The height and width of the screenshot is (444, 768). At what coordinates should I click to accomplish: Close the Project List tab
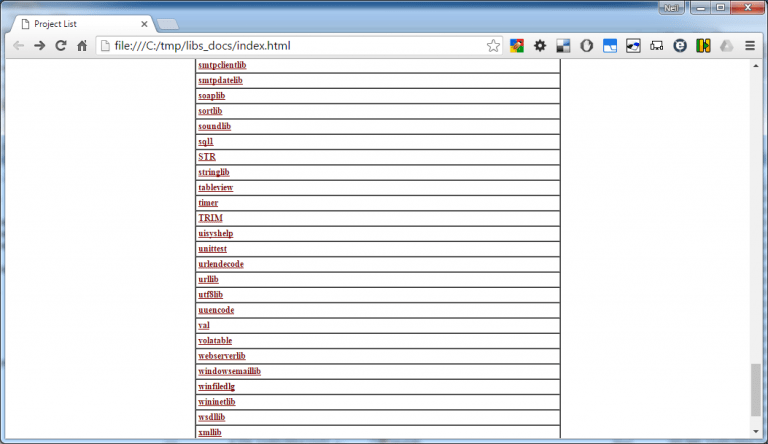pos(144,24)
